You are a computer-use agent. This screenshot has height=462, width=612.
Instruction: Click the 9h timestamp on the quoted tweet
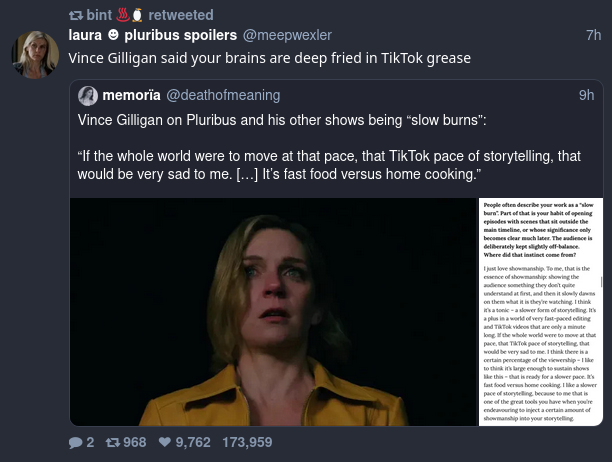pos(586,95)
